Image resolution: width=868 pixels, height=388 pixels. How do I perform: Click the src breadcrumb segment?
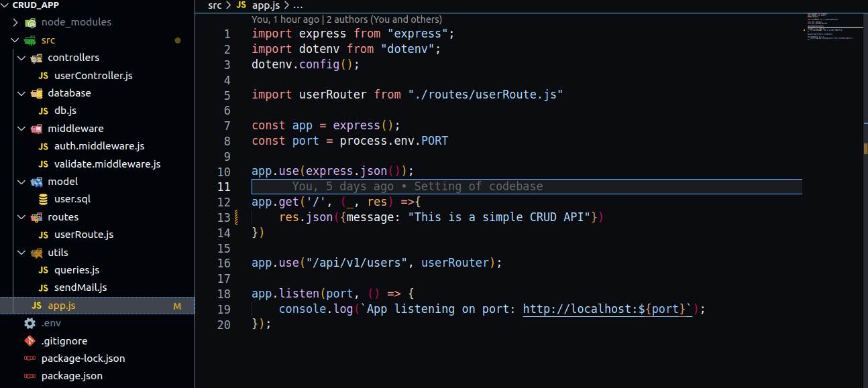(215, 5)
